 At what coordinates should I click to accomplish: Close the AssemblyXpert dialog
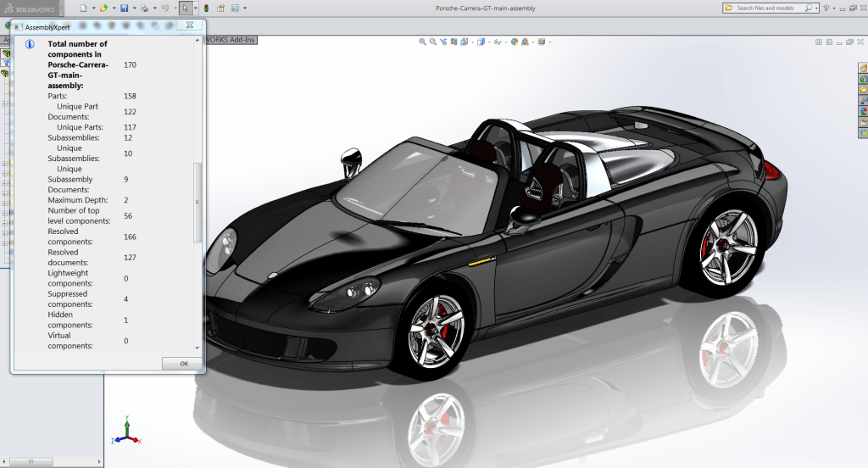(x=189, y=26)
